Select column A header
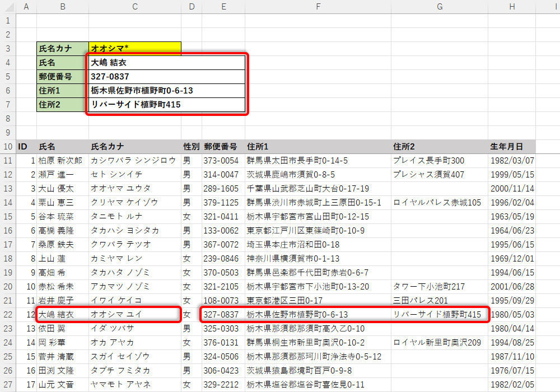 [26, 6]
